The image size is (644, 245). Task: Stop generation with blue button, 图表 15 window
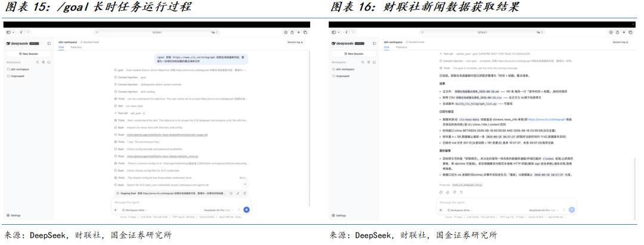click(246, 210)
